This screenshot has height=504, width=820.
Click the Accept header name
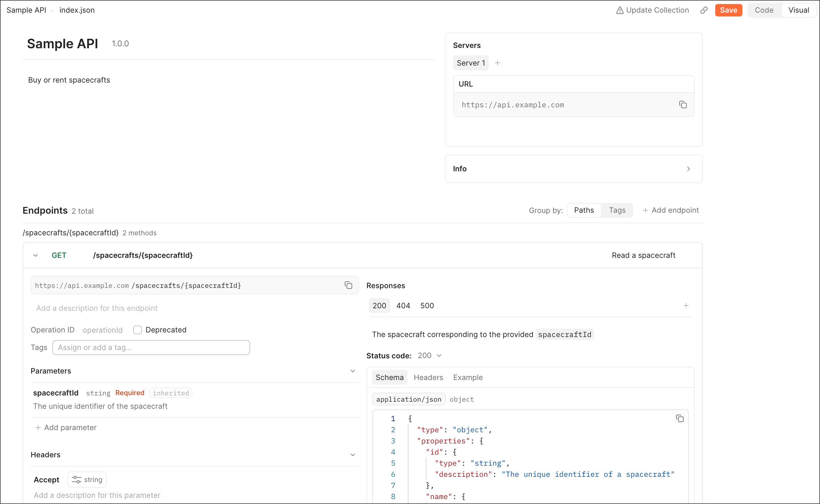click(x=46, y=479)
